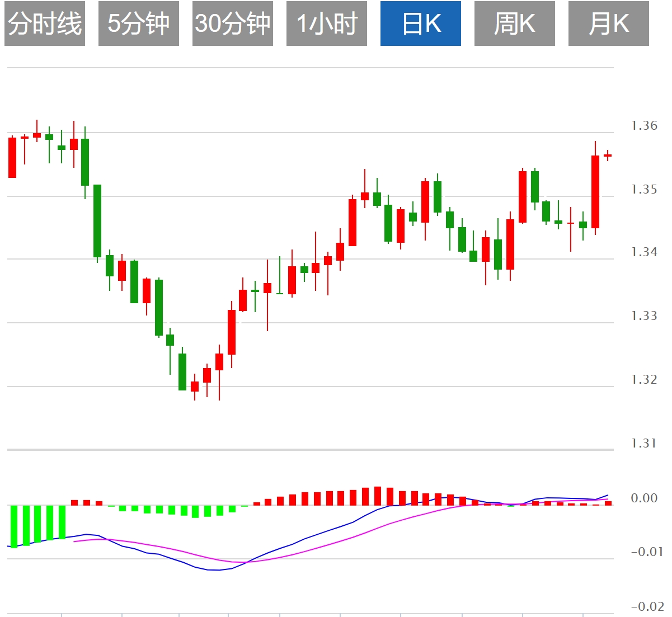
Task: Click the MACD 0.00 axis label
Action: [644, 498]
